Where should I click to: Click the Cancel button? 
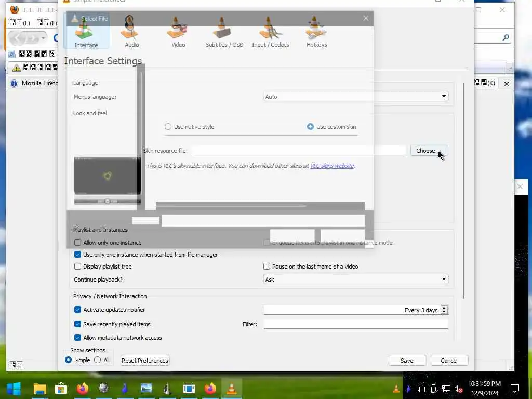(x=449, y=361)
